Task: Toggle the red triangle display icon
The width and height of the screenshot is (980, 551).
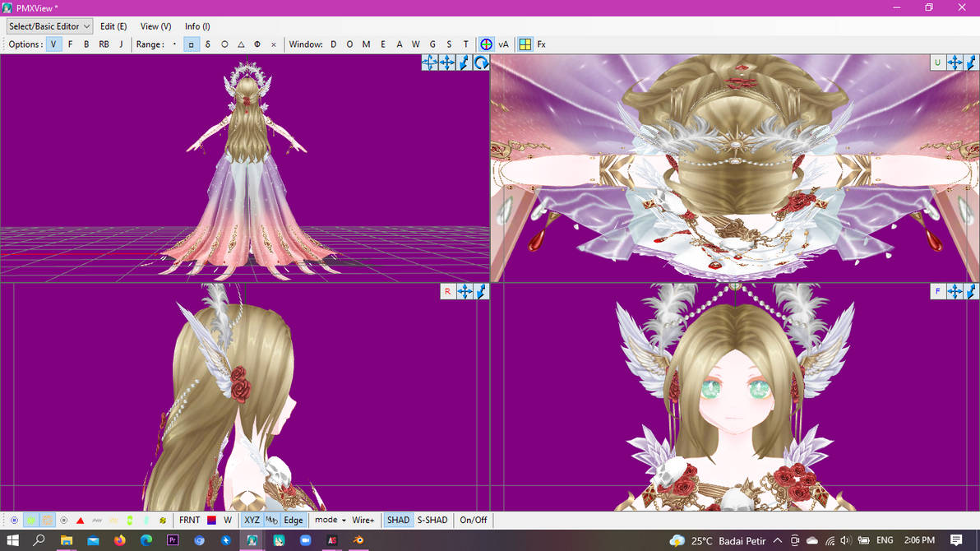Action: click(x=80, y=521)
